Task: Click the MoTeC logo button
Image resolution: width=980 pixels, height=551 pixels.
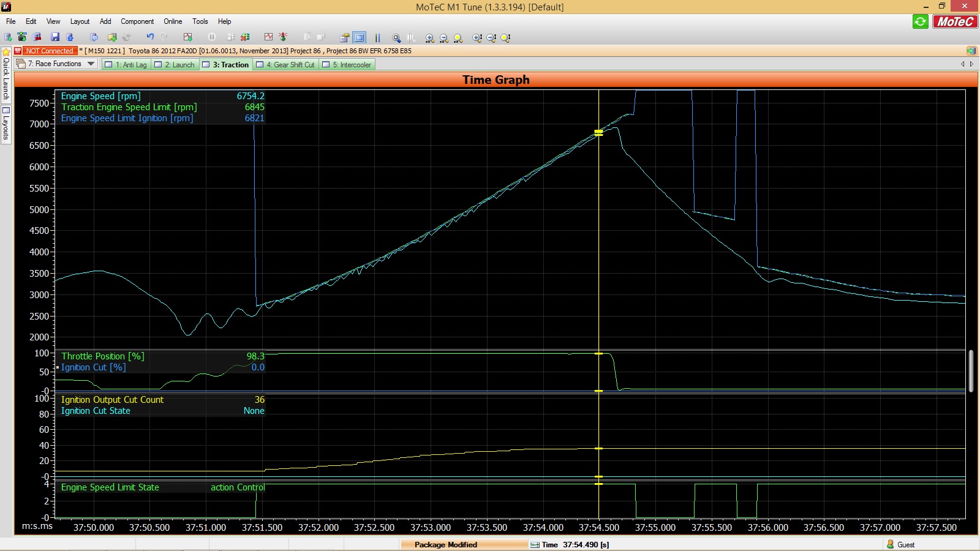Action: [x=955, y=21]
